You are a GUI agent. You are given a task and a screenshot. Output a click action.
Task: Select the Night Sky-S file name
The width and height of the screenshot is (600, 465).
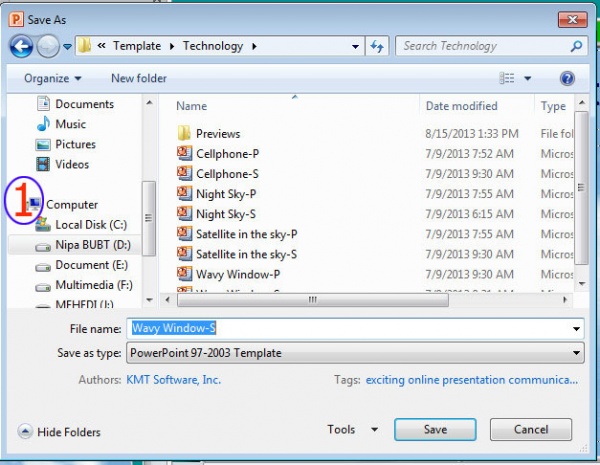pos(226,214)
